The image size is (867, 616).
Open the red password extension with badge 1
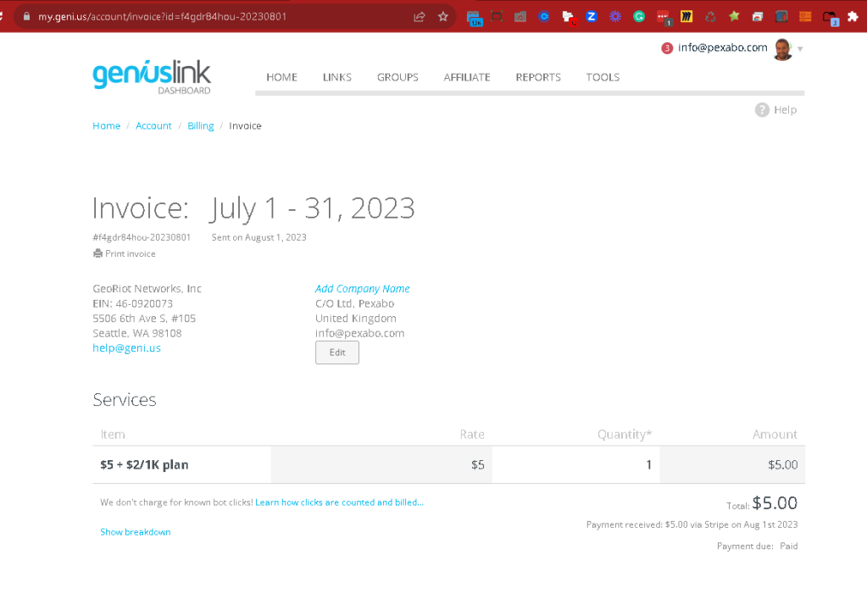(x=664, y=18)
